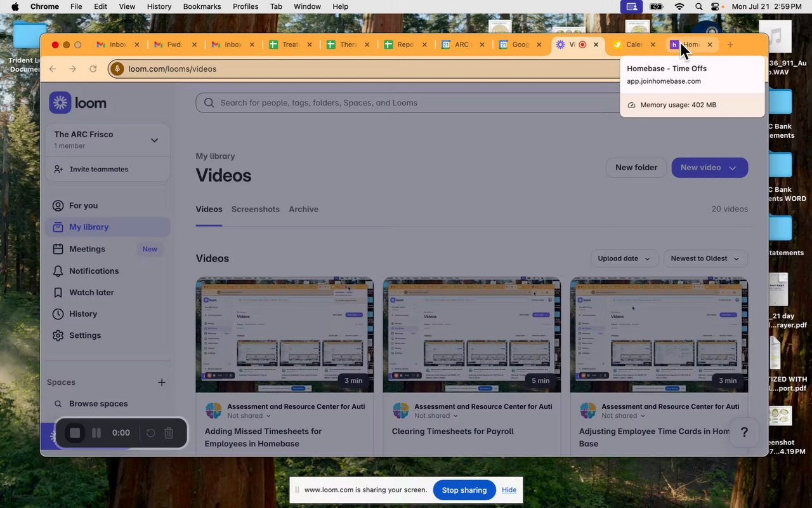Screen dimensions: 812x508
Task: Click the New folder button
Action: tap(636, 168)
